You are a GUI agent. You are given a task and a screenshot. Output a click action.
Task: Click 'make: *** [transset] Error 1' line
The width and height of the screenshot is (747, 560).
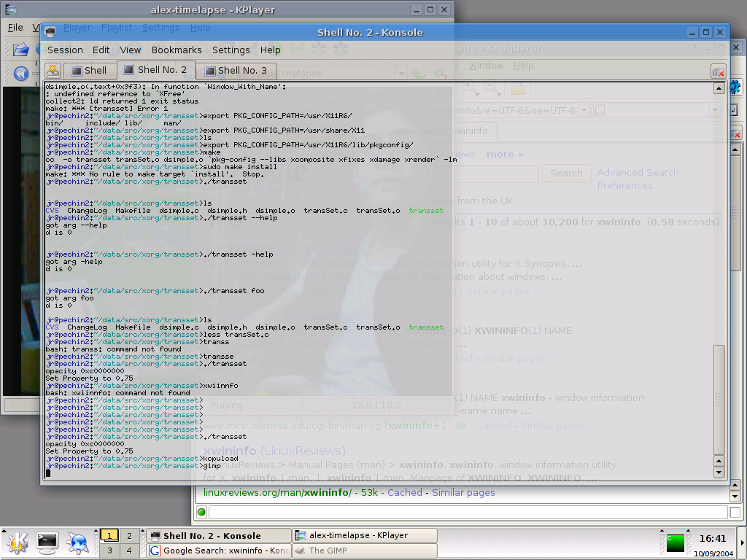107,108
